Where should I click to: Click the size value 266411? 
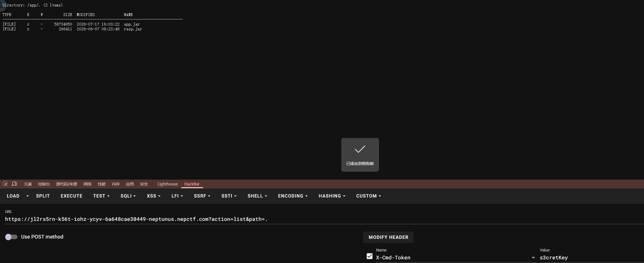coord(65,29)
